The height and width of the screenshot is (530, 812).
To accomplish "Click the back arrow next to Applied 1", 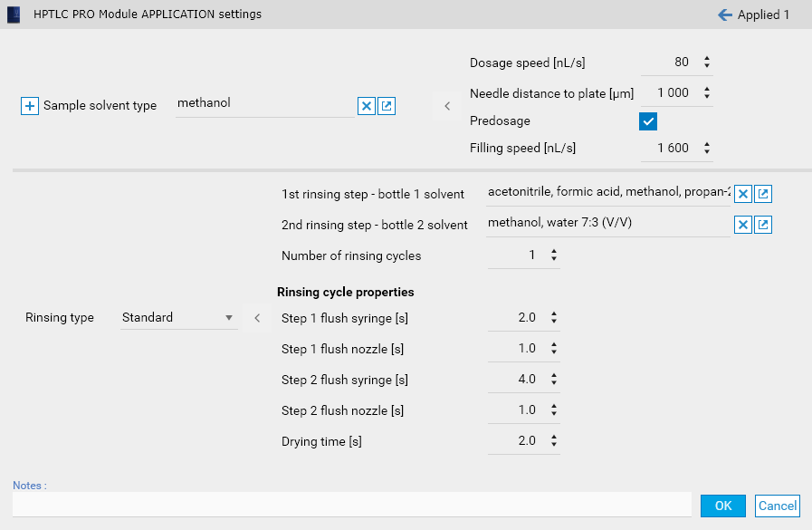I will [724, 14].
